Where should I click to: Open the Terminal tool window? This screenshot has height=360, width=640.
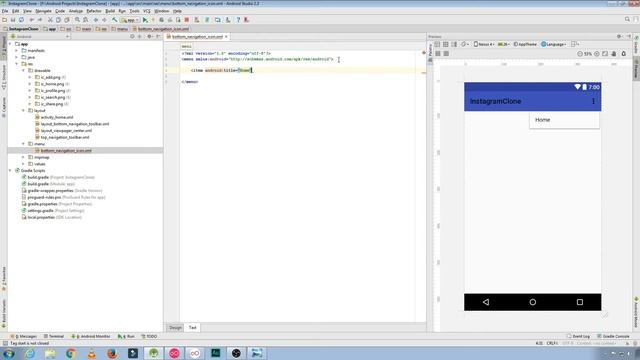click(53, 336)
